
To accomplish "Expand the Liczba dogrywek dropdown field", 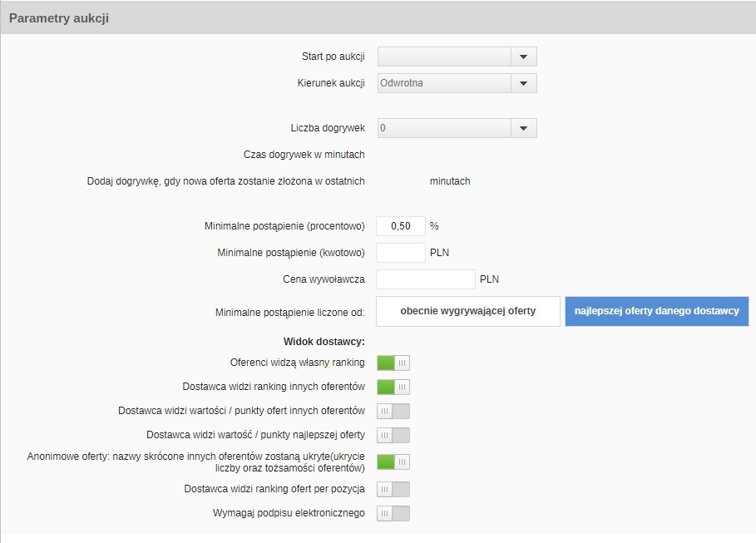I will pos(445,128).
